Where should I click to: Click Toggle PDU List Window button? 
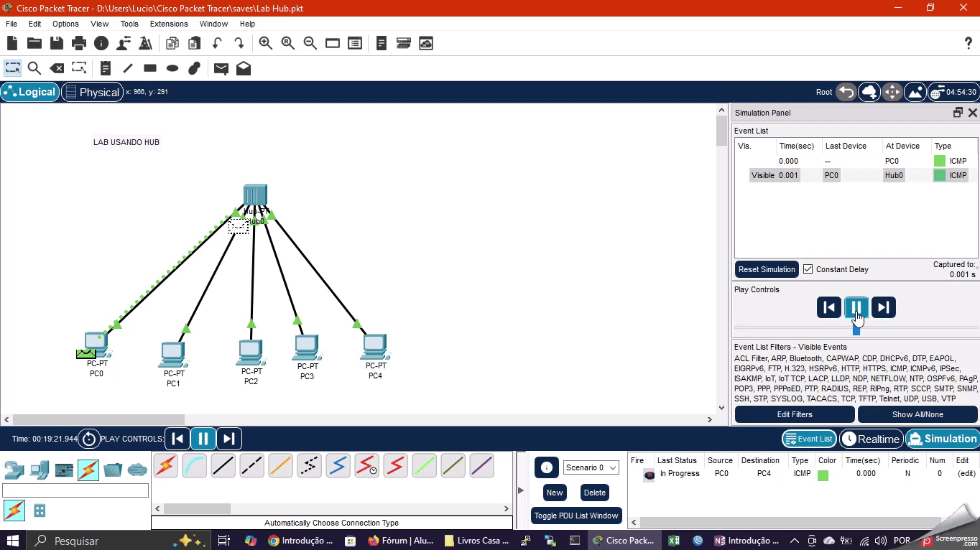point(576,516)
